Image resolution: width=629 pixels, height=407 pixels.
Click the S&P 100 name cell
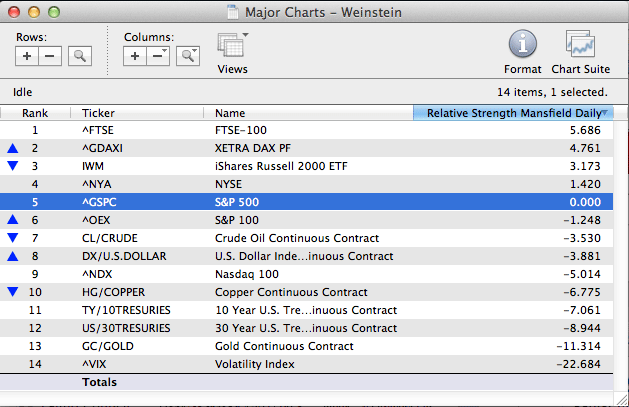coord(237,220)
